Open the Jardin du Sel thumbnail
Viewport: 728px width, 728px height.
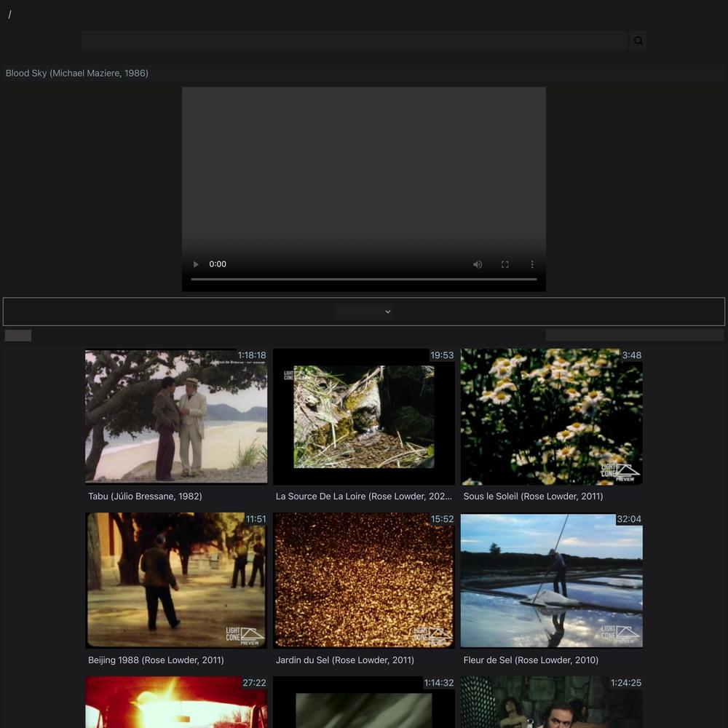[x=364, y=580]
